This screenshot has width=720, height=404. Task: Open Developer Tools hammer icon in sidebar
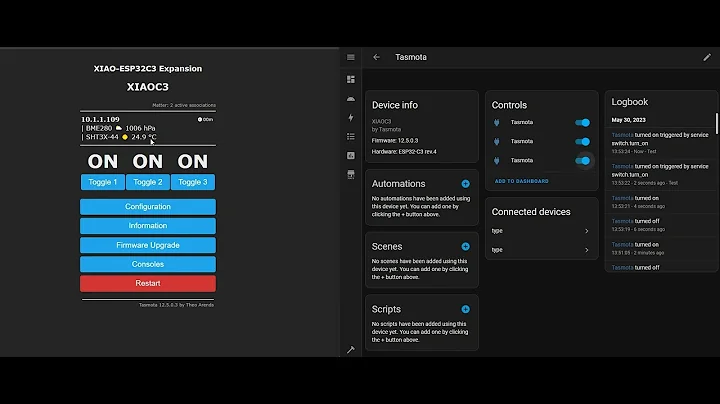tap(351, 350)
